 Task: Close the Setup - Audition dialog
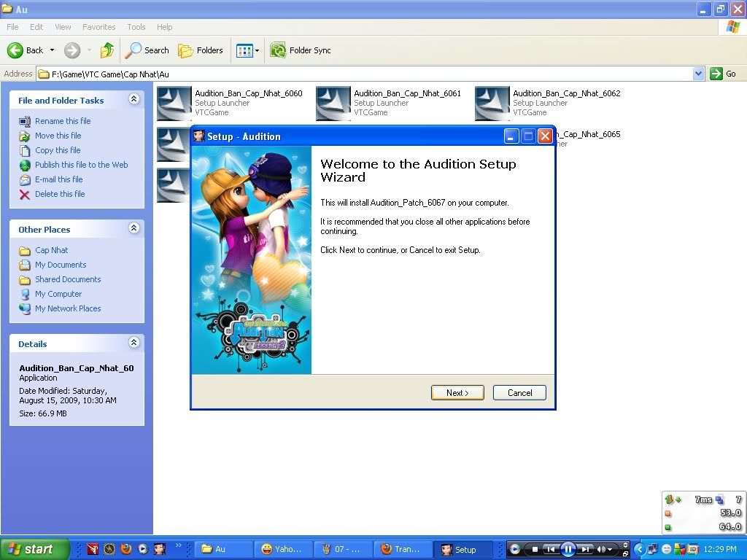tap(545, 136)
